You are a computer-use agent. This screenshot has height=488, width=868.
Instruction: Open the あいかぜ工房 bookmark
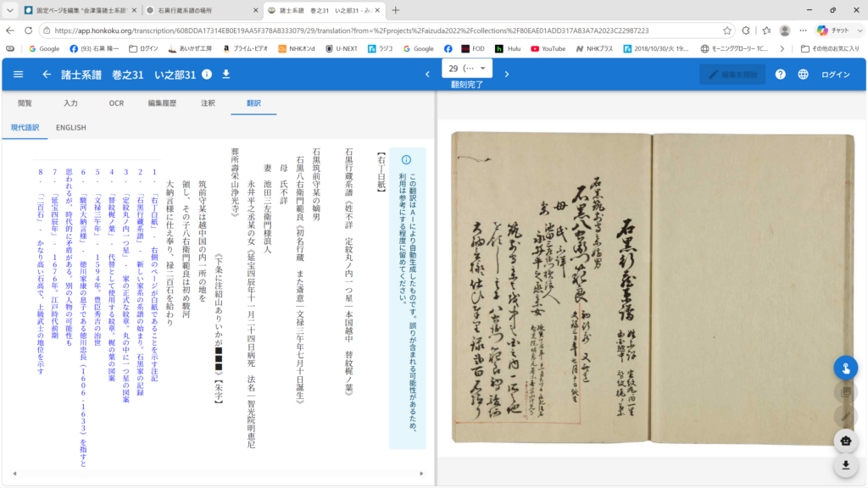190,48
